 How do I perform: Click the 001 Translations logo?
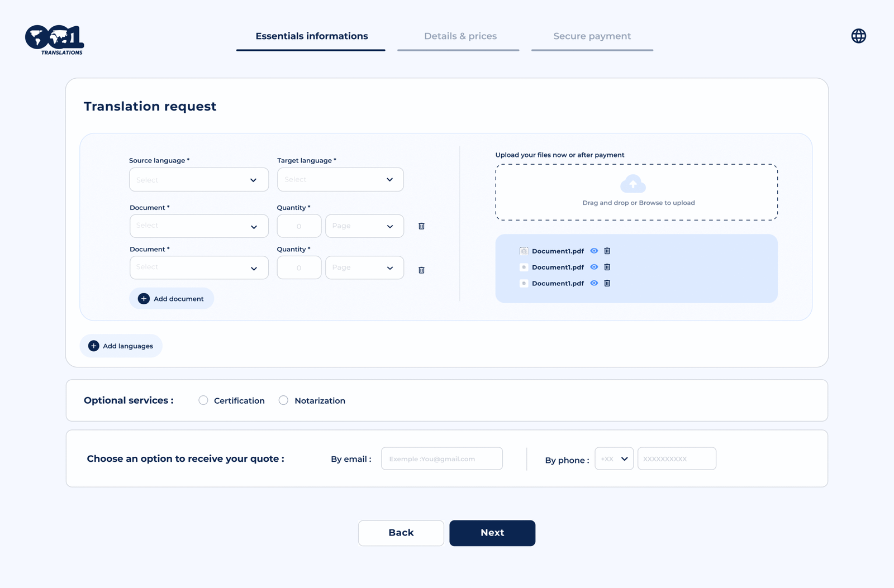coord(54,40)
